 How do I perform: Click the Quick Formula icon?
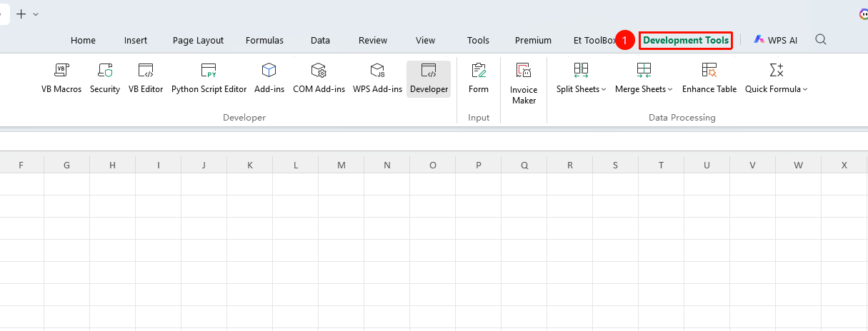tap(776, 70)
